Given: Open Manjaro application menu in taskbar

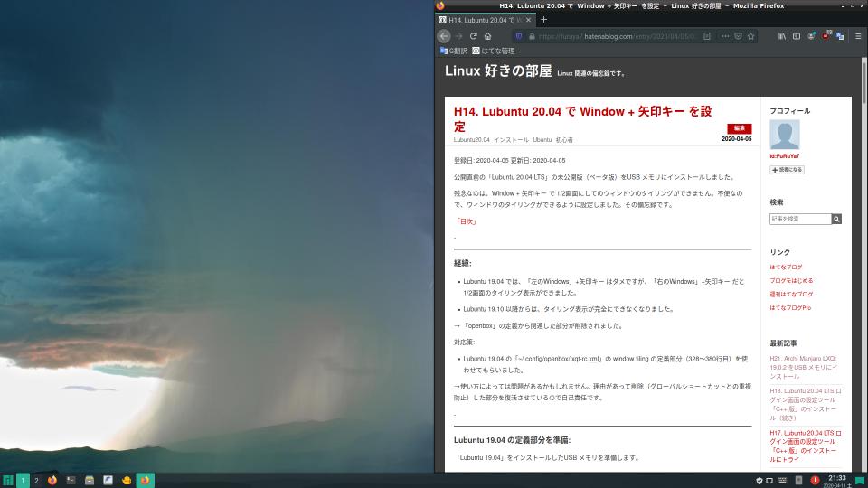Looking at the screenshot, I should coord(8,480).
